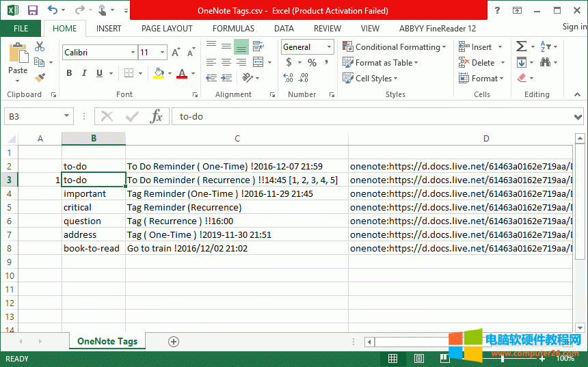Open Find & Select binoculars

click(x=546, y=62)
